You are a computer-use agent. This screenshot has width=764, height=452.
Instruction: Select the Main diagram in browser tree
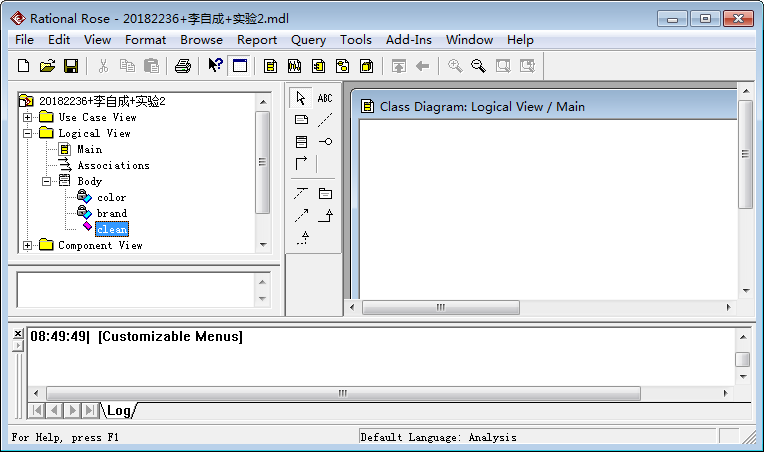pyautogui.click(x=90, y=150)
